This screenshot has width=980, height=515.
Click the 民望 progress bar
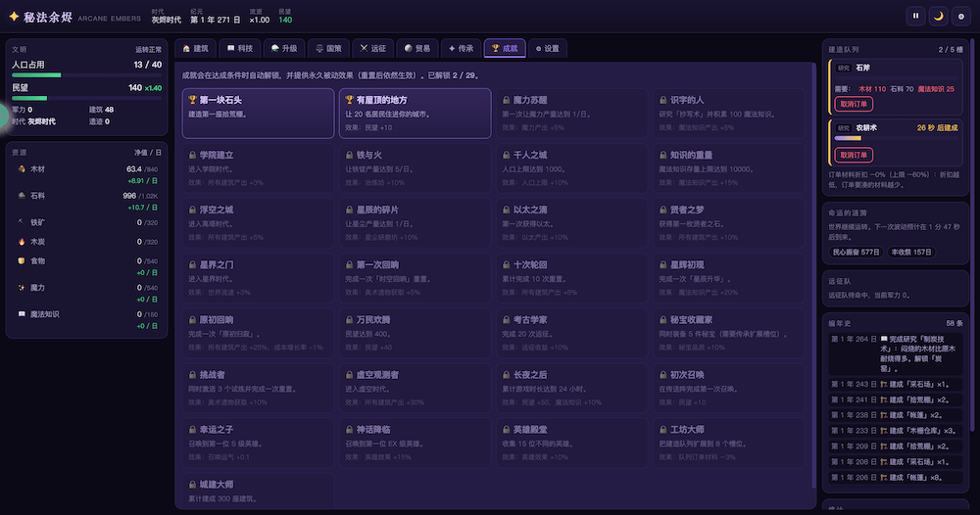tap(87, 98)
